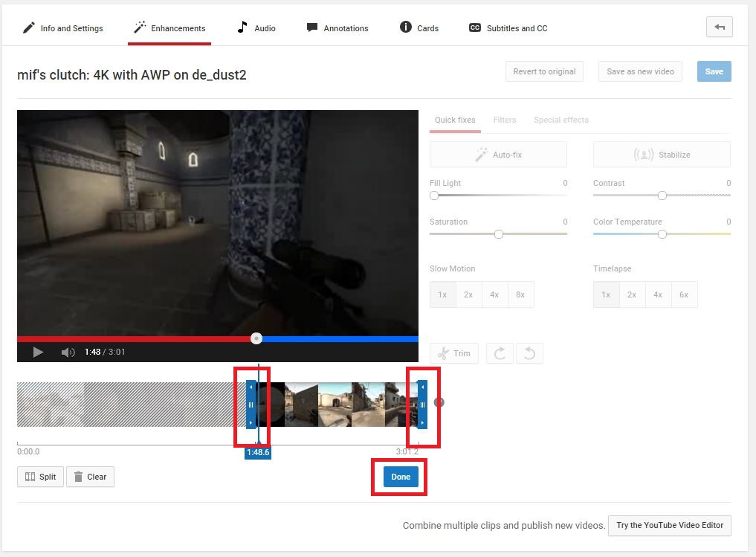Set Timelapse to 1x
756x557 pixels.
coord(606,294)
